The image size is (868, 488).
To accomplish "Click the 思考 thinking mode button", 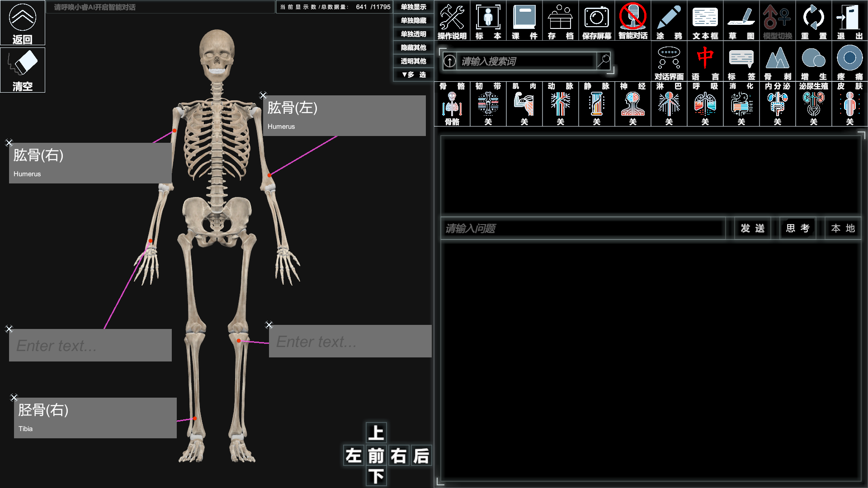I will (x=797, y=228).
